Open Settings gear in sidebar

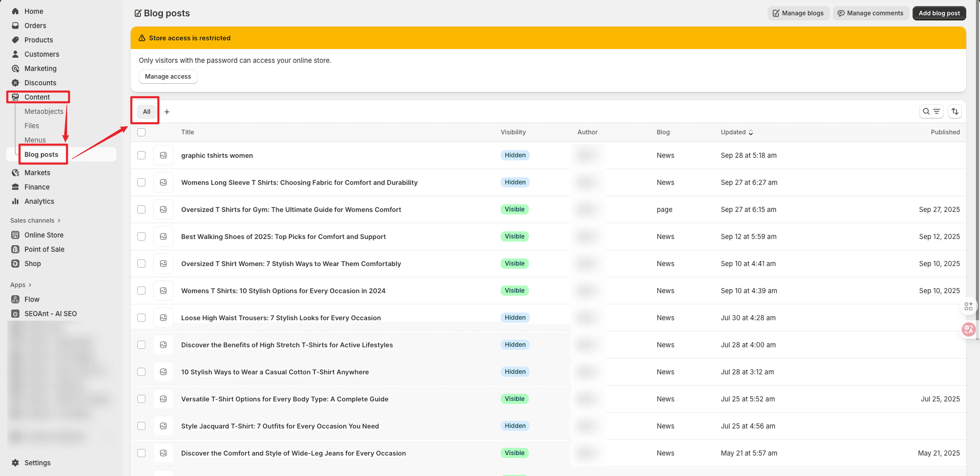(15, 463)
